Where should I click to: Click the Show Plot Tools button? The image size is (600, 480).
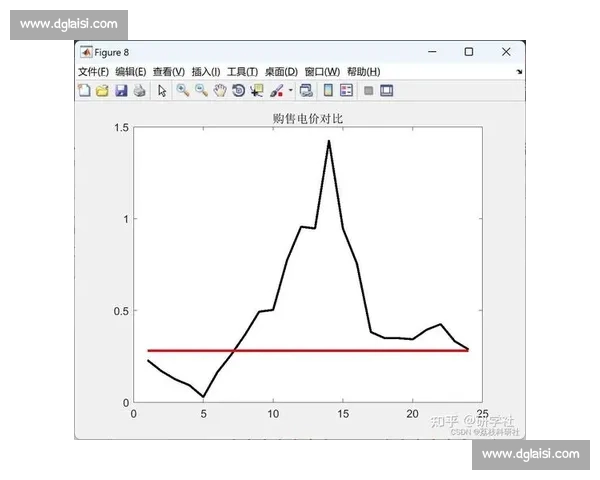(x=386, y=90)
